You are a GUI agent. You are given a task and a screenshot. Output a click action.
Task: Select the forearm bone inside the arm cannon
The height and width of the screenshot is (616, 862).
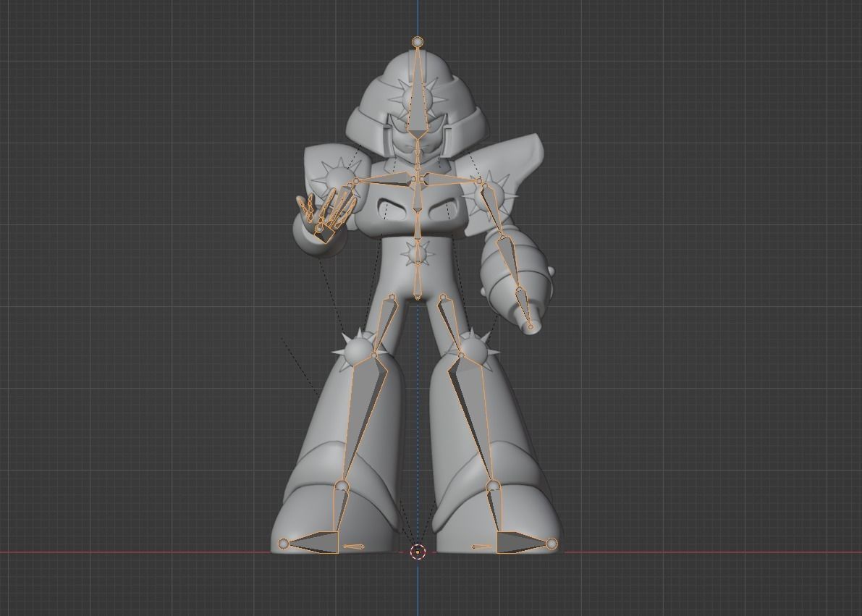509,263
